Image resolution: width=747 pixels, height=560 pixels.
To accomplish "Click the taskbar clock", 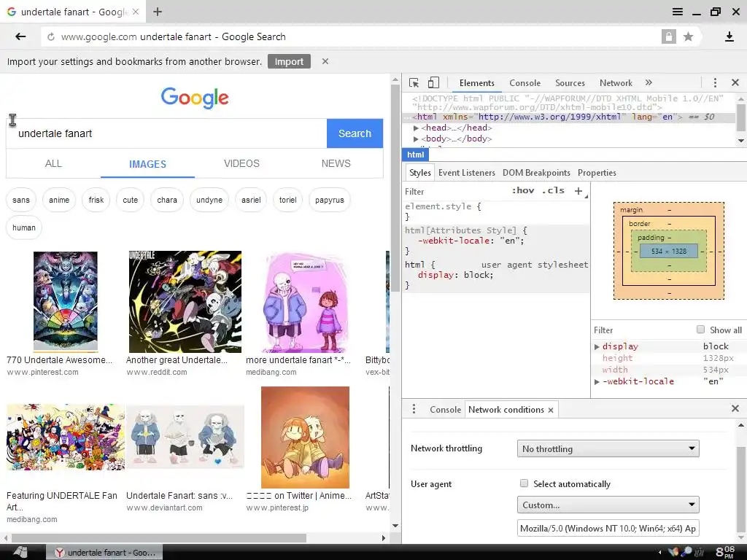I will tap(725, 552).
